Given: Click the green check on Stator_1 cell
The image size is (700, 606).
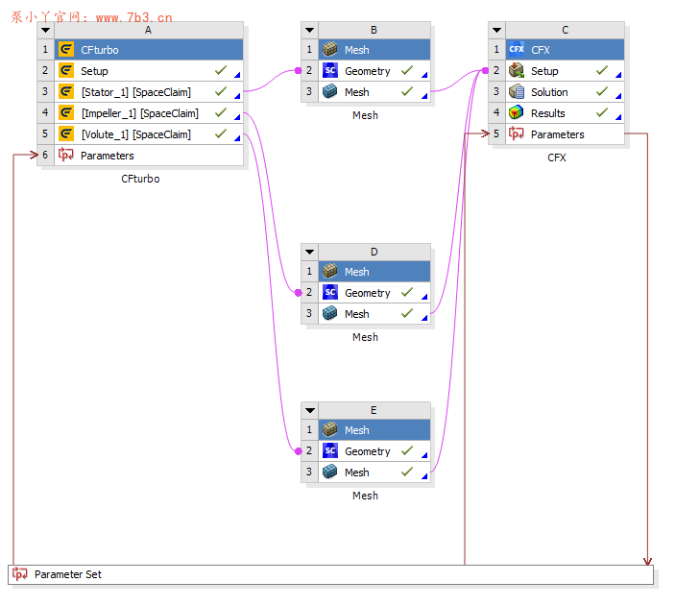Looking at the screenshot, I should 221,91.
